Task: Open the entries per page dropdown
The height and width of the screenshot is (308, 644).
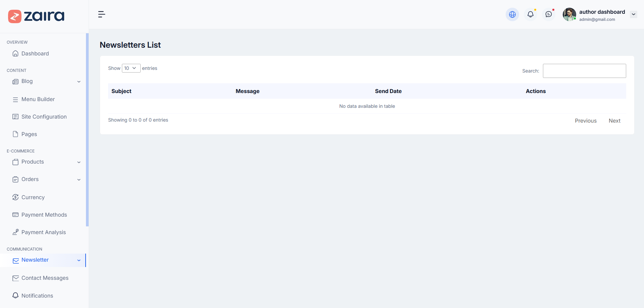Action: pyautogui.click(x=131, y=68)
